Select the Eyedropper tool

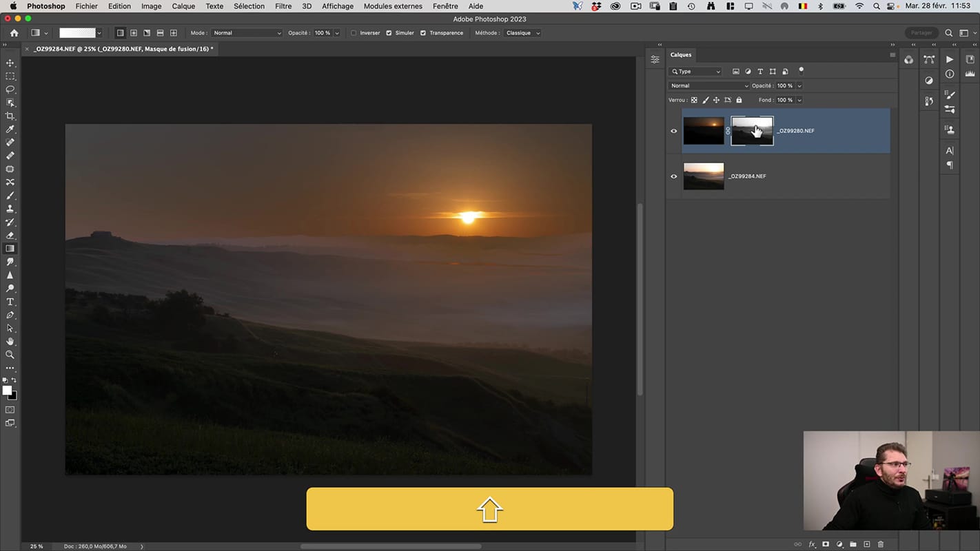coord(10,129)
